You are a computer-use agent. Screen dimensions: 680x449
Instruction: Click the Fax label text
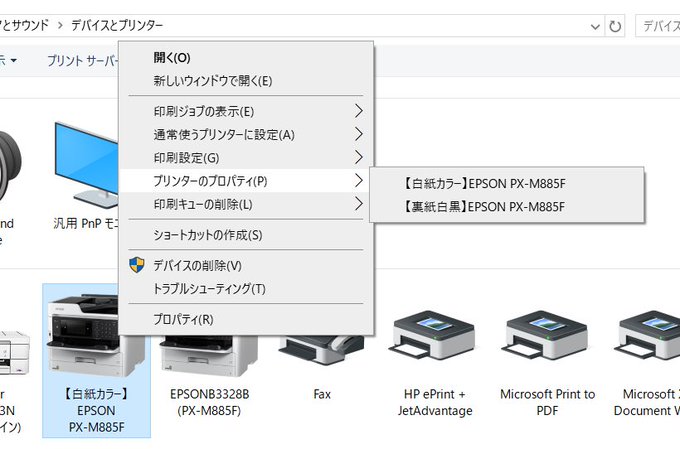(322, 394)
